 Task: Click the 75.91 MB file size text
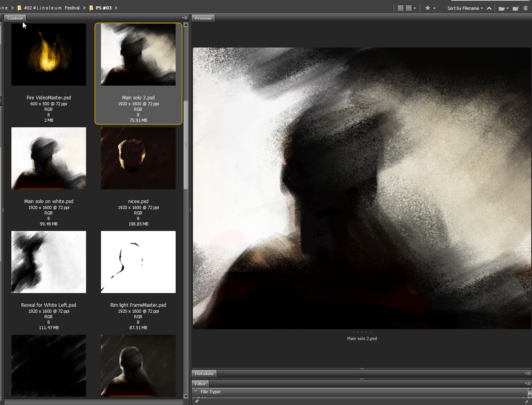(138, 120)
